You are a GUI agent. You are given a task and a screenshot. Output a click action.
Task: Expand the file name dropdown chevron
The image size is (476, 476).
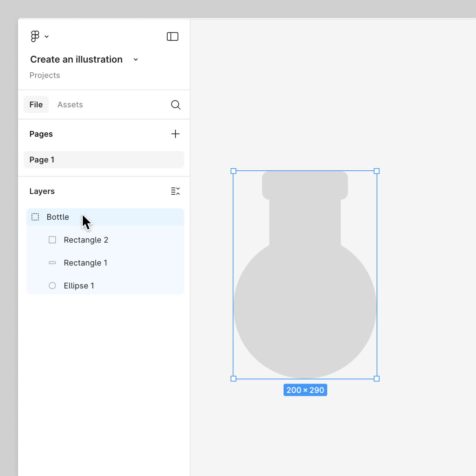(x=136, y=59)
